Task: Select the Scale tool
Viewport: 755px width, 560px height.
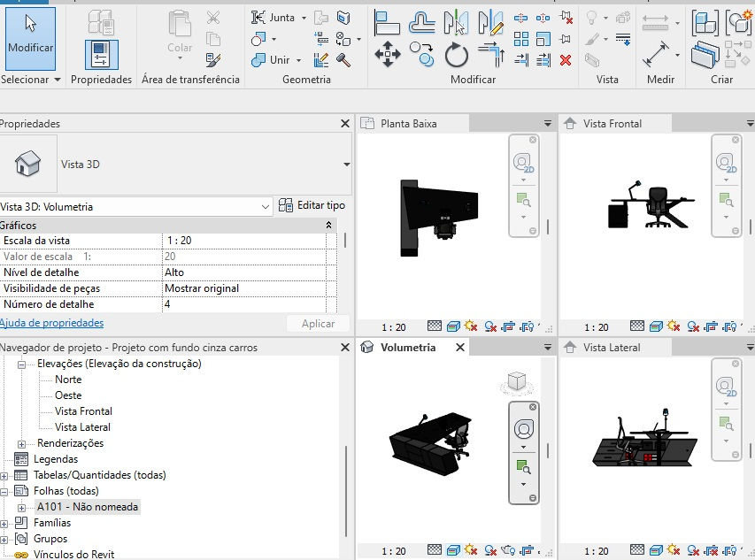Action: click(x=543, y=39)
